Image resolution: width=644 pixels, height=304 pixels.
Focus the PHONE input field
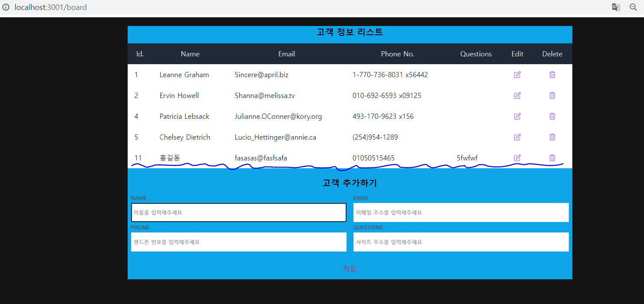(x=239, y=242)
